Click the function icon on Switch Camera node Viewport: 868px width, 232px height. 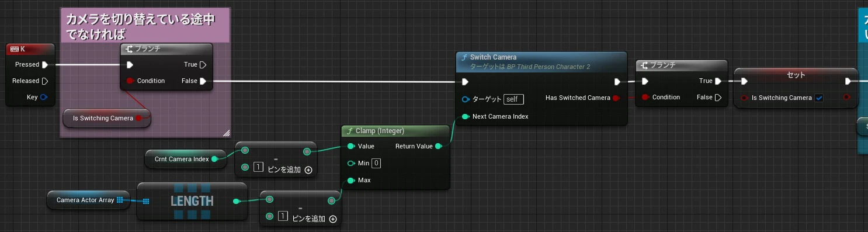coord(464,57)
